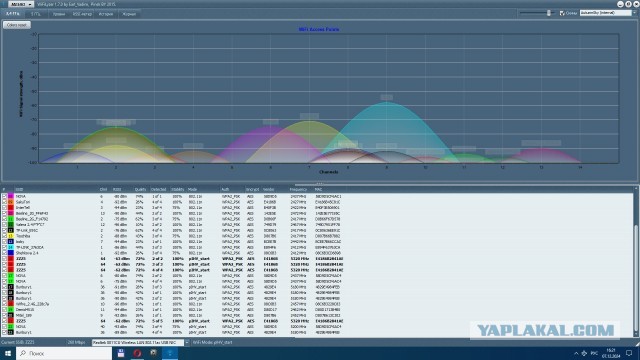Screen dimensions: 640x360
Task: Uncheck the InterTell network checkbox
Action: point(4,208)
